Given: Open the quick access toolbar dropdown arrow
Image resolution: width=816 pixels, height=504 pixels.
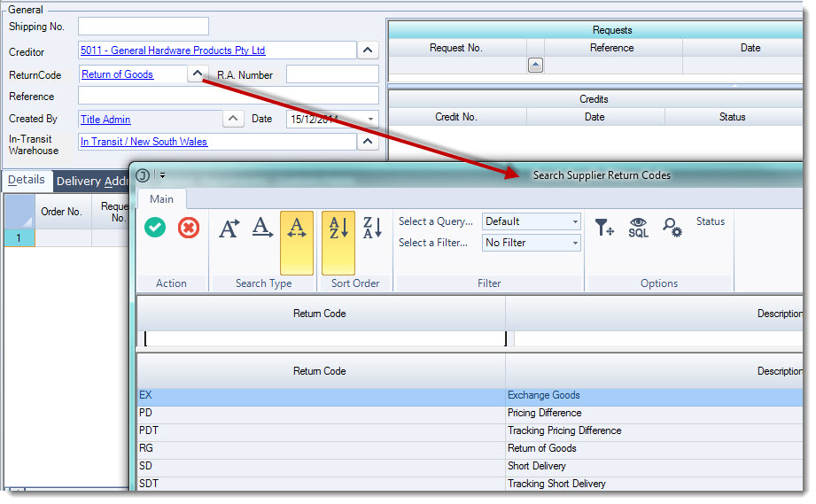Looking at the screenshot, I should click(163, 175).
